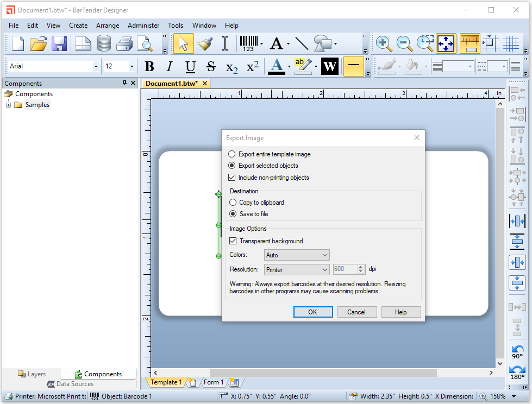Open the File menu
The height and width of the screenshot is (404, 532).
tap(14, 26)
